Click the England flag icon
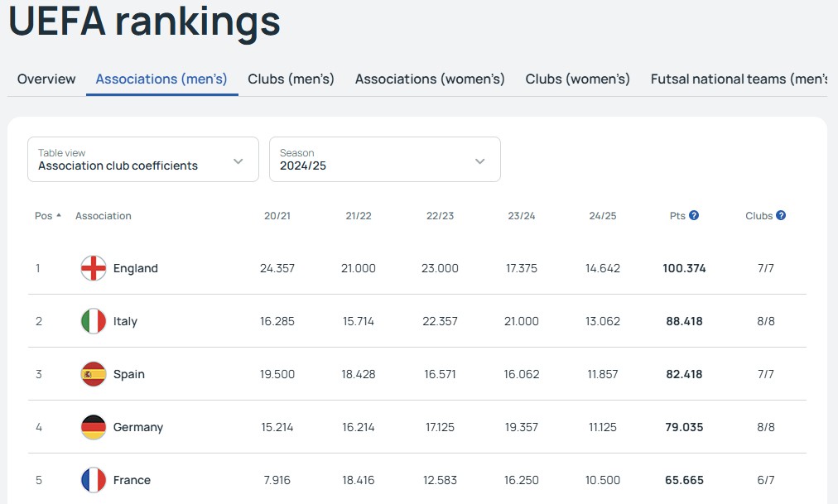This screenshot has width=838, height=504. (94, 268)
